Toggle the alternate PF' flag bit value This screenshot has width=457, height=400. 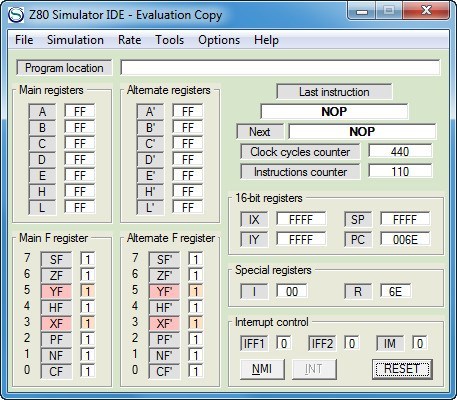pos(196,339)
